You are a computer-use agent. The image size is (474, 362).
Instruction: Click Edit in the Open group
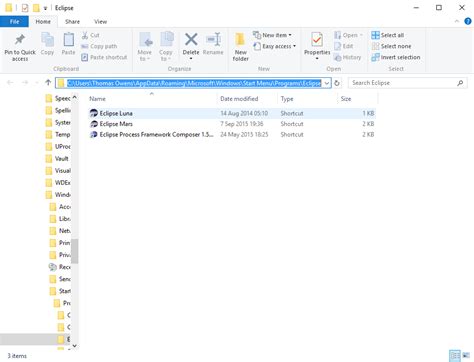tap(344, 46)
